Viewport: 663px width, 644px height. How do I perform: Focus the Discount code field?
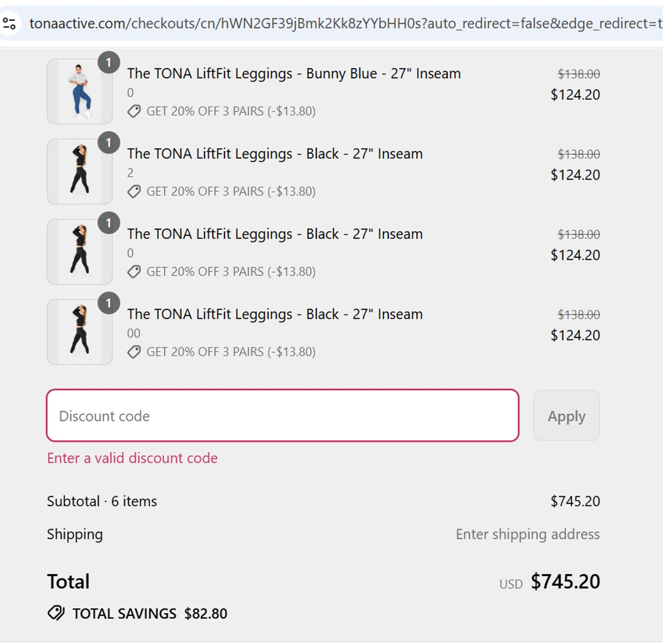coord(283,415)
